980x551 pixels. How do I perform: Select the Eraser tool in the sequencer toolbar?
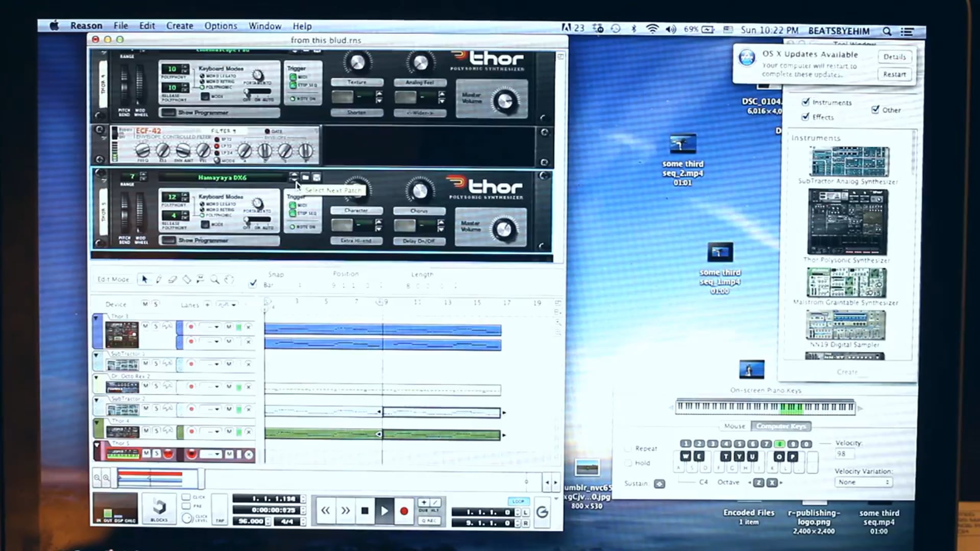click(173, 279)
